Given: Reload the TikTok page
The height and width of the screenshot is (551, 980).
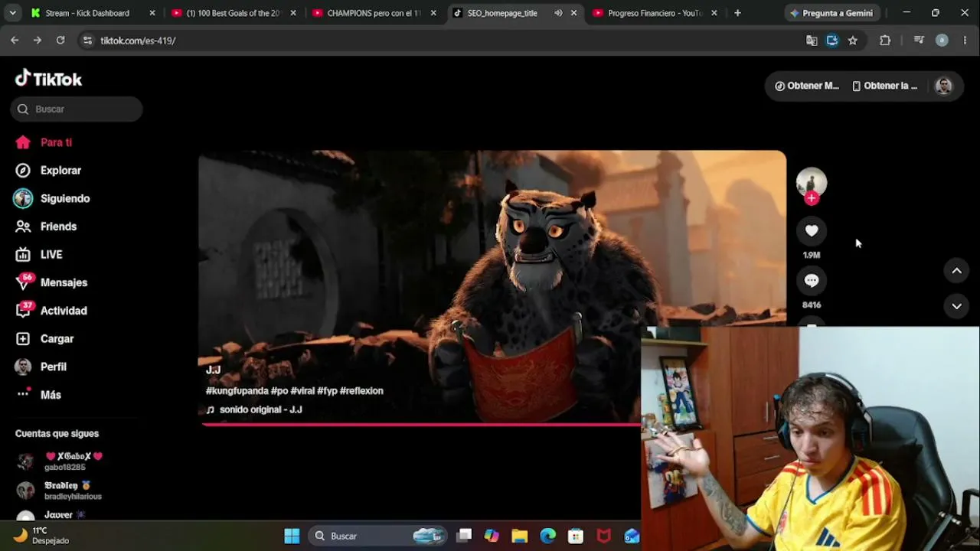Looking at the screenshot, I should click(60, 41).
